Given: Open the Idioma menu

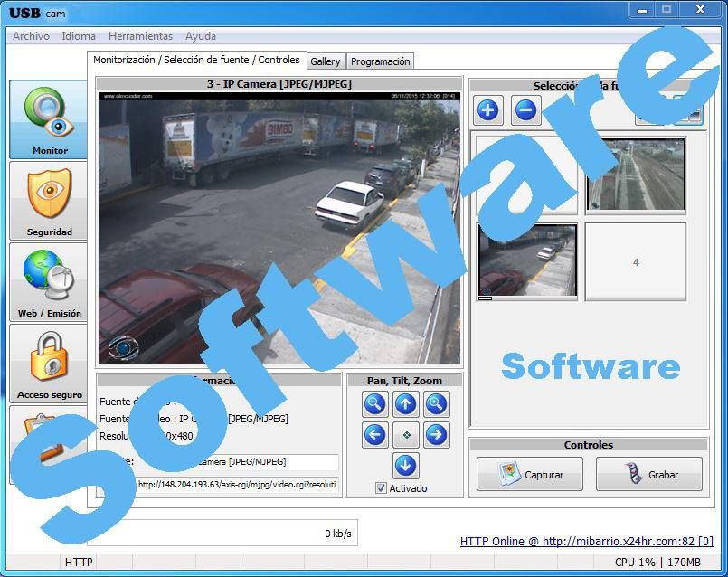Looking at the screenshot, I should (x=79, y=36).
